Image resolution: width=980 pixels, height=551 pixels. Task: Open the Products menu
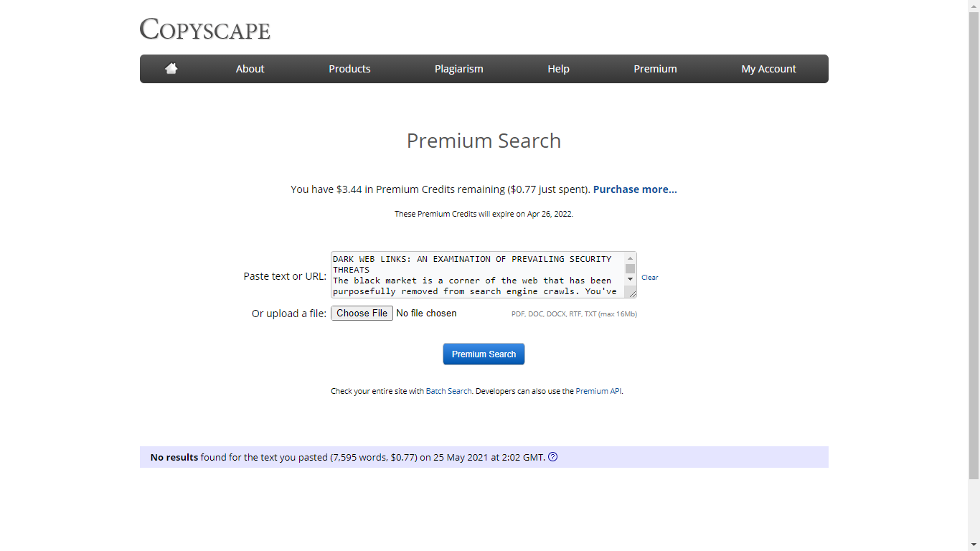[349, 69]
